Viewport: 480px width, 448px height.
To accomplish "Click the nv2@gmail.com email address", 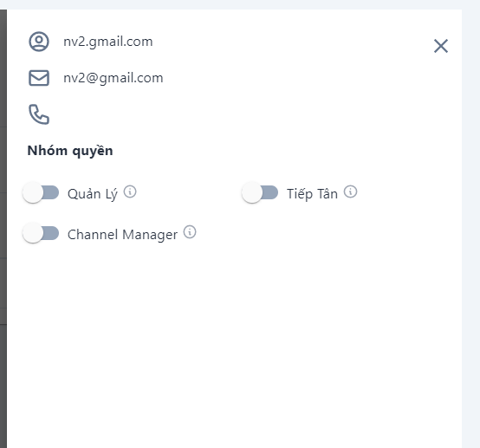I will click(114, 78).
